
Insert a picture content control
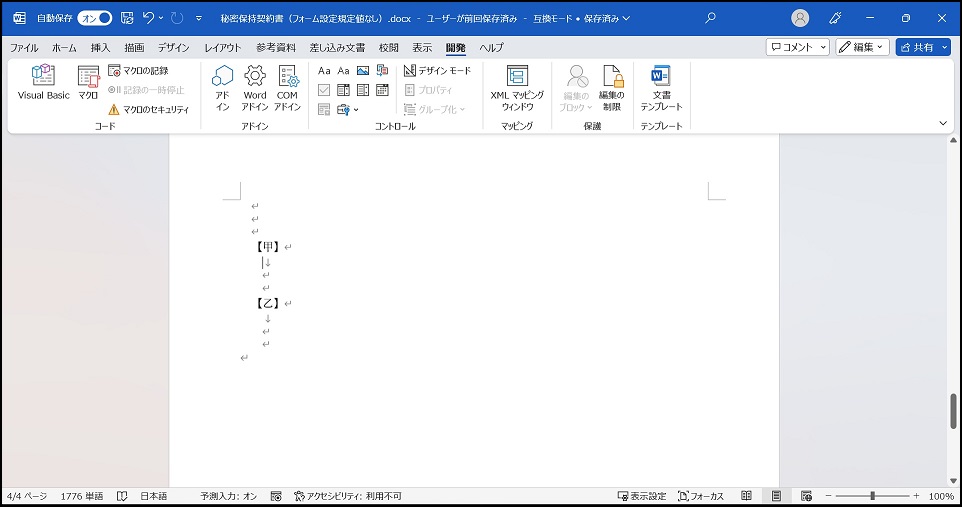[x=363, y=71]
